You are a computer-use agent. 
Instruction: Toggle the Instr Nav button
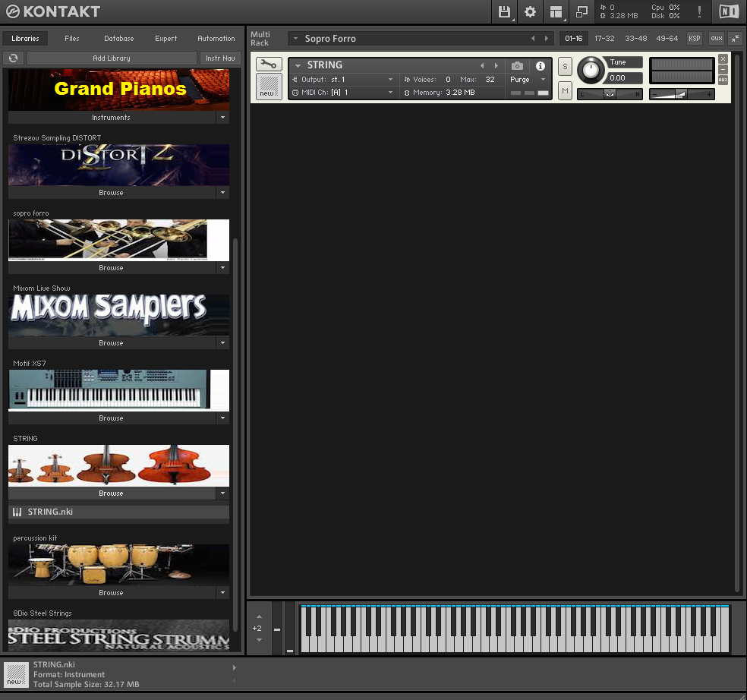pyautogui.click(x=220, y=58)
